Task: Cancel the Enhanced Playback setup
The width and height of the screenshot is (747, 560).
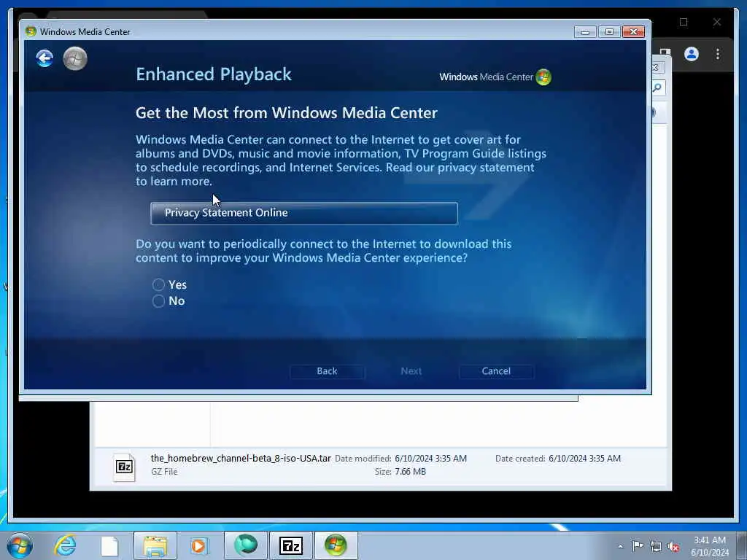Action: (496, 371)
